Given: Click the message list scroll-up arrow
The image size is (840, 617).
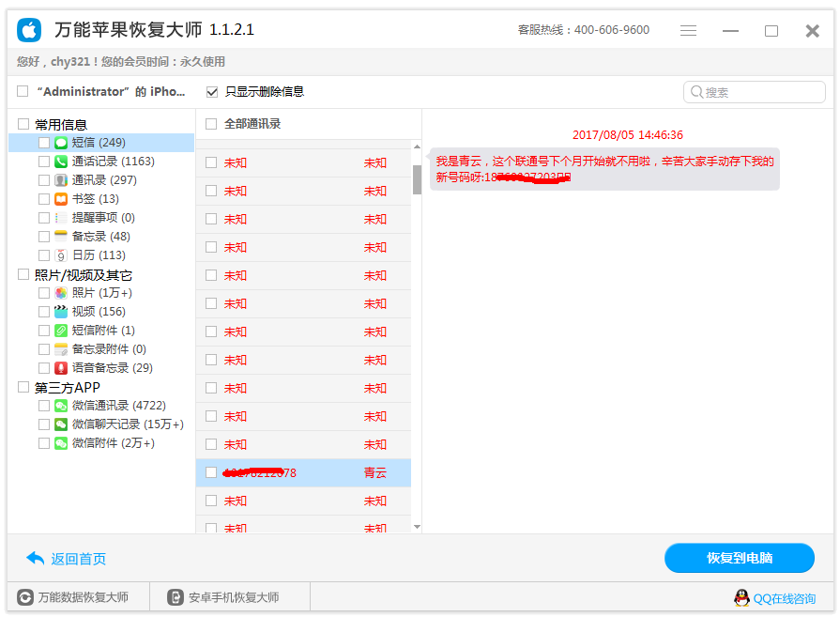Looking at the screenshot, I should tap(417, 147).
